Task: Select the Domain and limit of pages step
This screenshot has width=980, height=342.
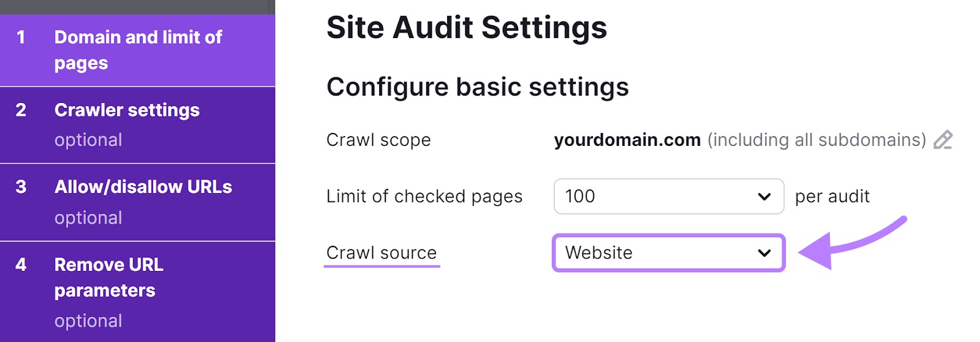Action: point(138,50)
